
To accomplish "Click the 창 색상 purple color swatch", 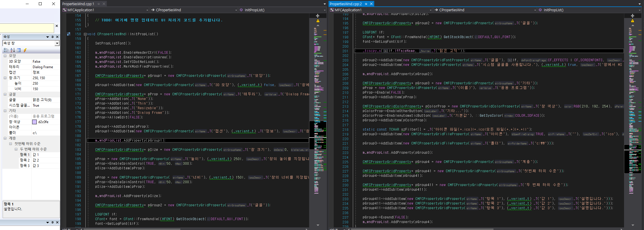I will (x=34, y=122).
